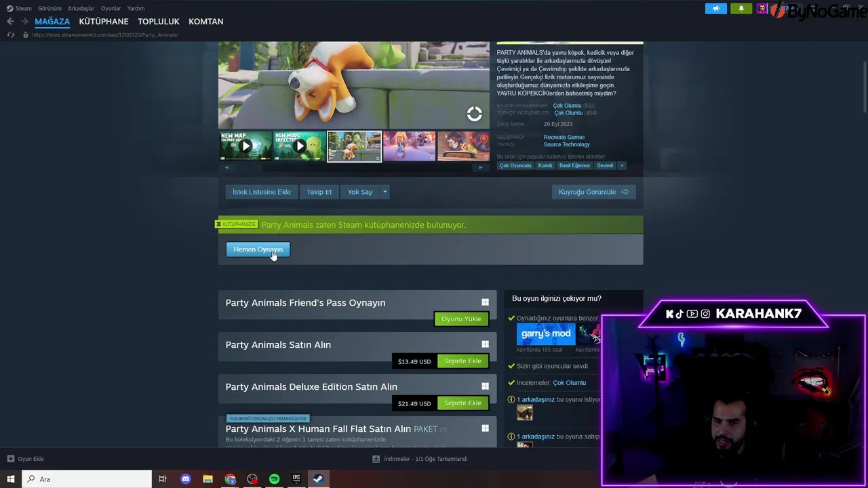Click the page vertical scrollbar
Screen dimensions: 868x488
(x=865, y=87)
